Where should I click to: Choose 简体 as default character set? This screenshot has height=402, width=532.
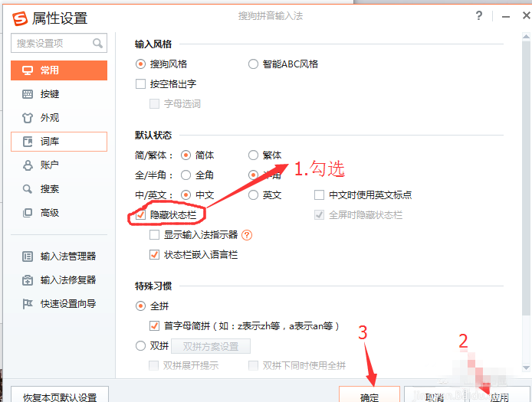[x=186, y=155]
